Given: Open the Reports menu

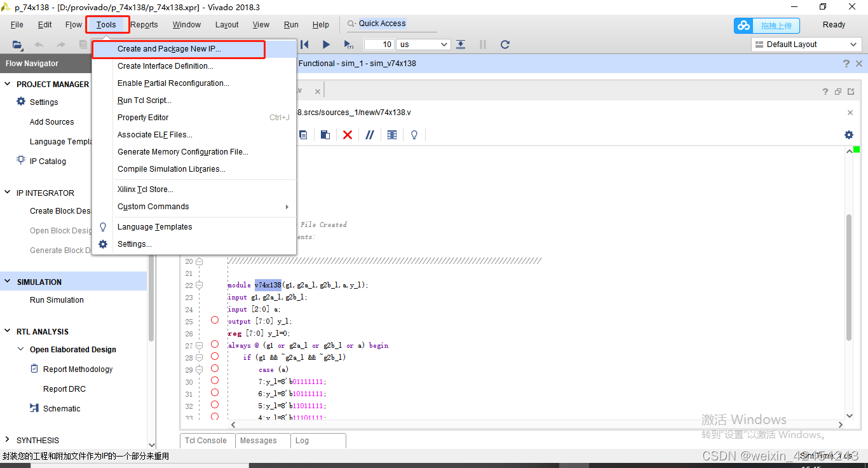Looking at the screenshot, I should pyautogui.click(x=144, y=25).
